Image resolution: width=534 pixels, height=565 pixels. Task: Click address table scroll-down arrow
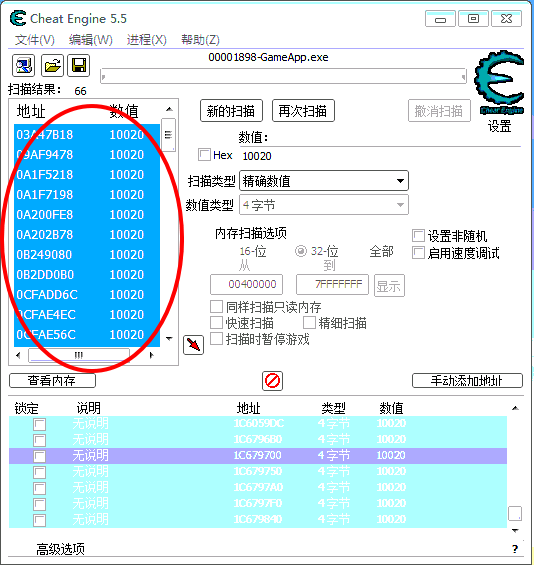515,530
